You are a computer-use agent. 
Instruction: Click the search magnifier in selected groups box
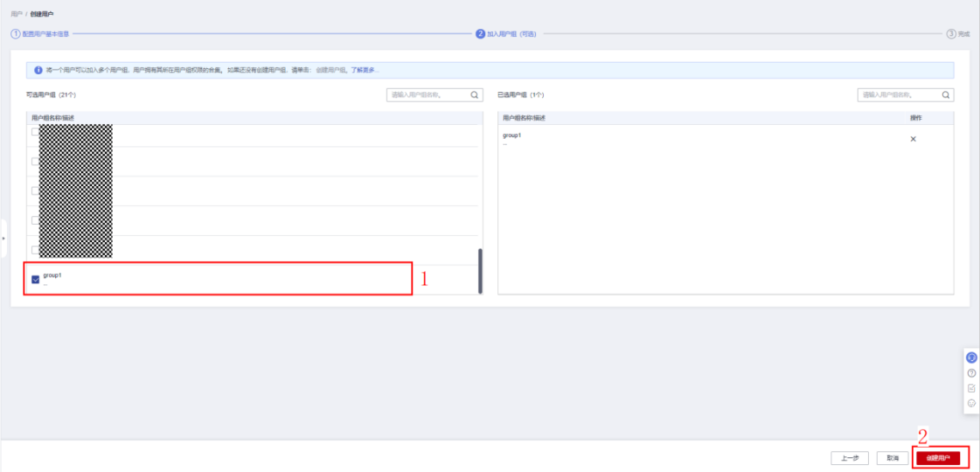point(945,95)
